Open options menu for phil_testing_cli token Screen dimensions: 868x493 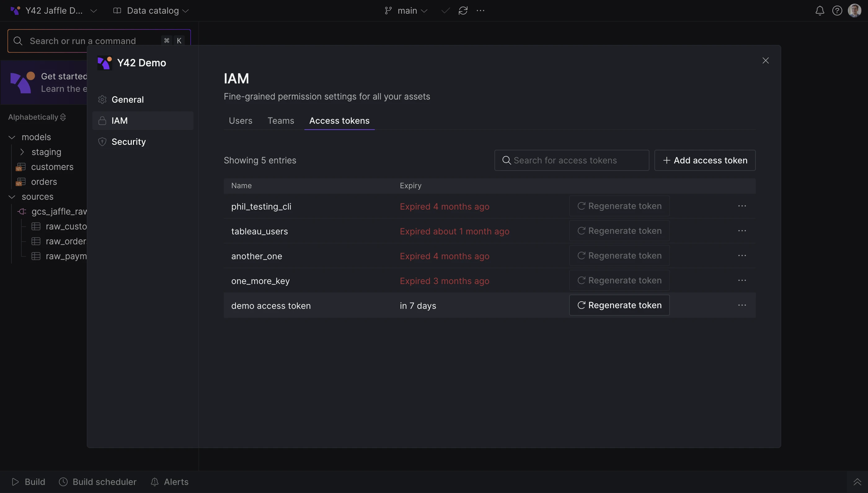pos(743,206)
